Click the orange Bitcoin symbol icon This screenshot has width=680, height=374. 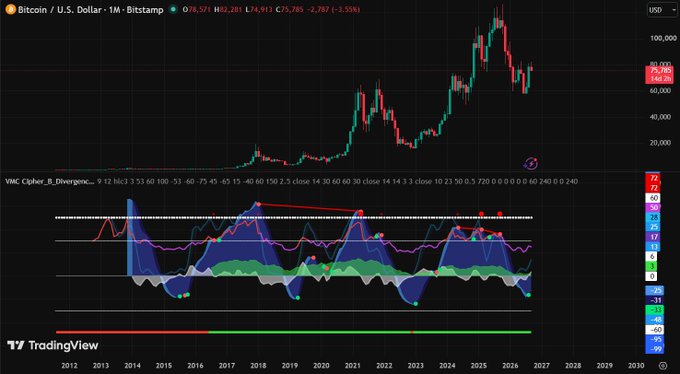click(x=10, y=9)
